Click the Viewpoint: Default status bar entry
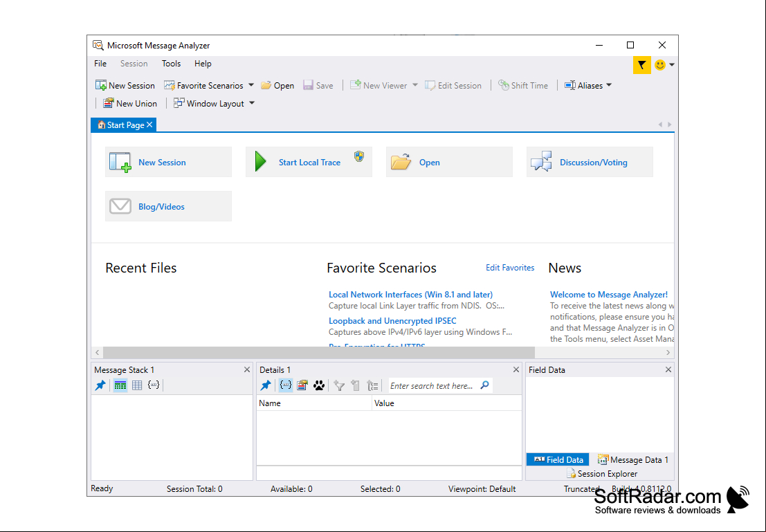 [482, 489]
